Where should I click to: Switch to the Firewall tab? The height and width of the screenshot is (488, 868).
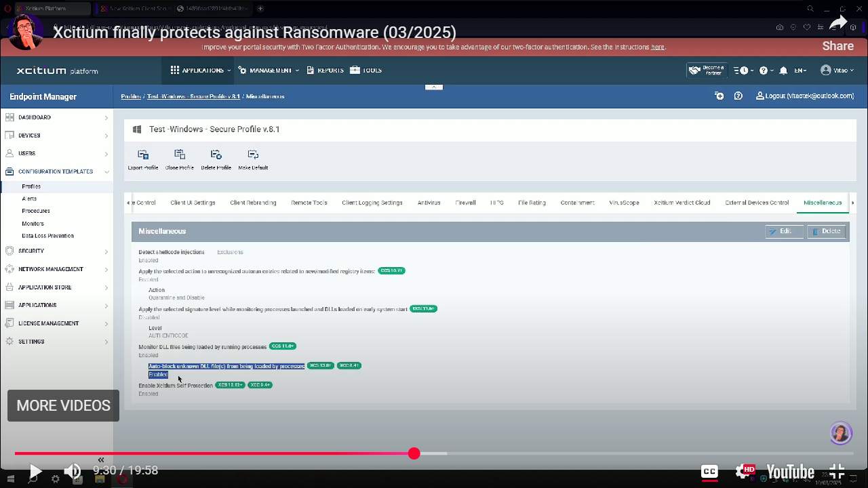[x=465, y=203]
